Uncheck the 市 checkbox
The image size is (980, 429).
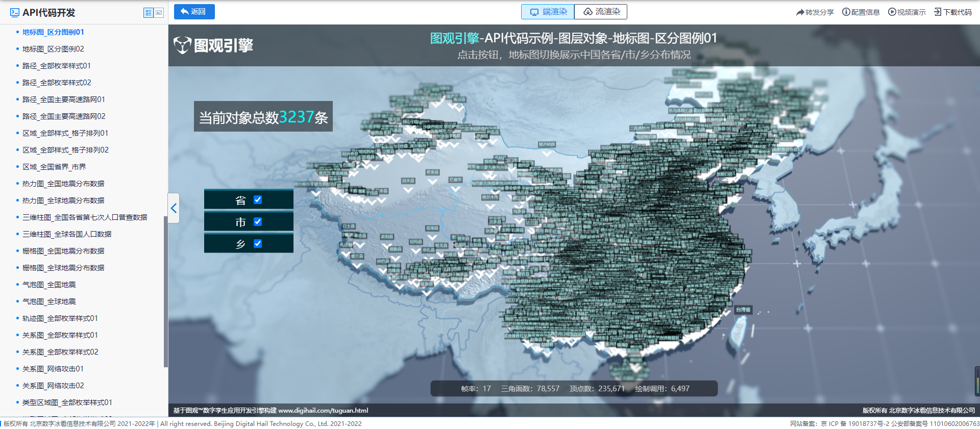click(258, 222)
